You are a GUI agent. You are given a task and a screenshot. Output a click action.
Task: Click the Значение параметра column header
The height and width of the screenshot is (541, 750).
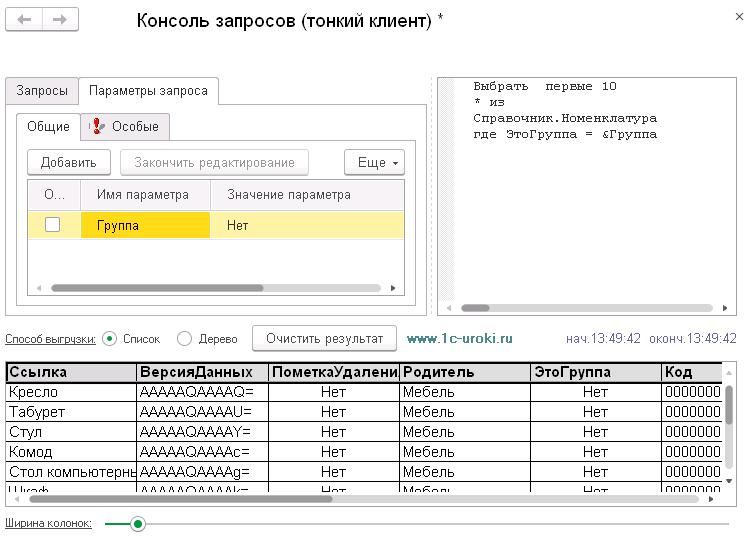point(307,195)
